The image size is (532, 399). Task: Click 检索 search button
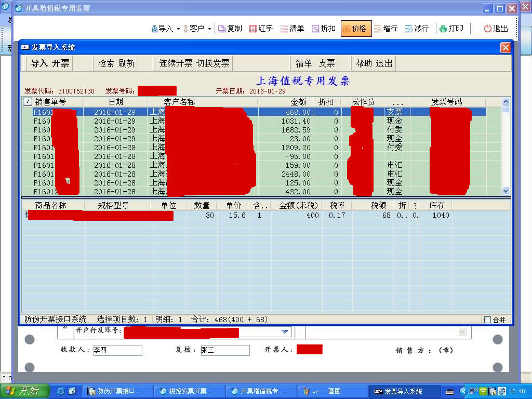(x=106, y=63)
